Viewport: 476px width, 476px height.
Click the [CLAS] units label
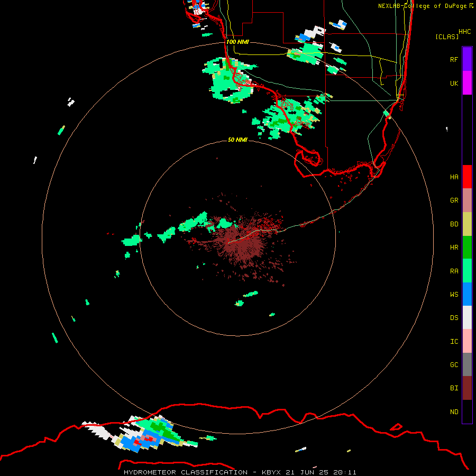tap(447, 36)
